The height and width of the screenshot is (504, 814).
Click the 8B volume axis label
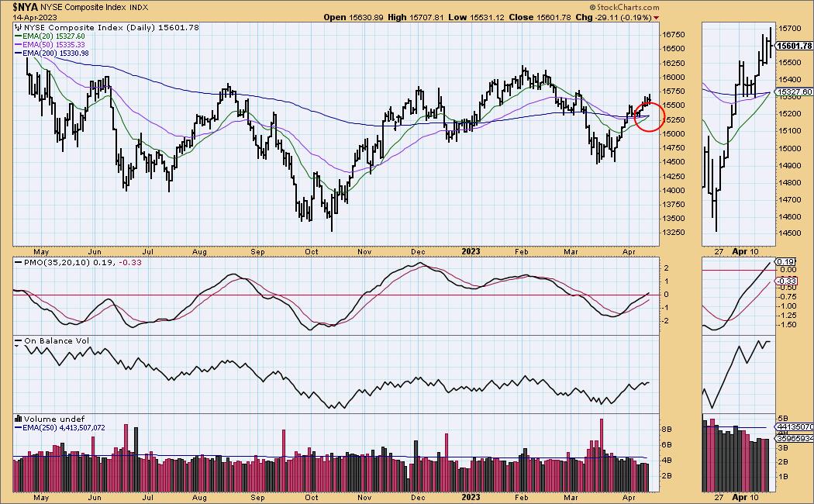(666, 430)
